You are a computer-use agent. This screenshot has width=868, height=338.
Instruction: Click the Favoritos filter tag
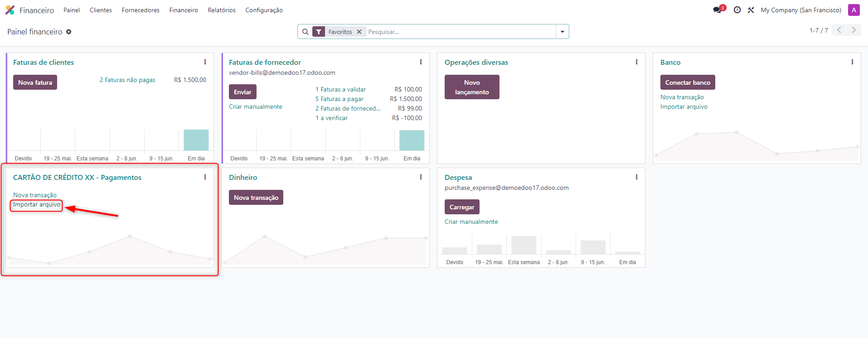[x=340, y=32]
